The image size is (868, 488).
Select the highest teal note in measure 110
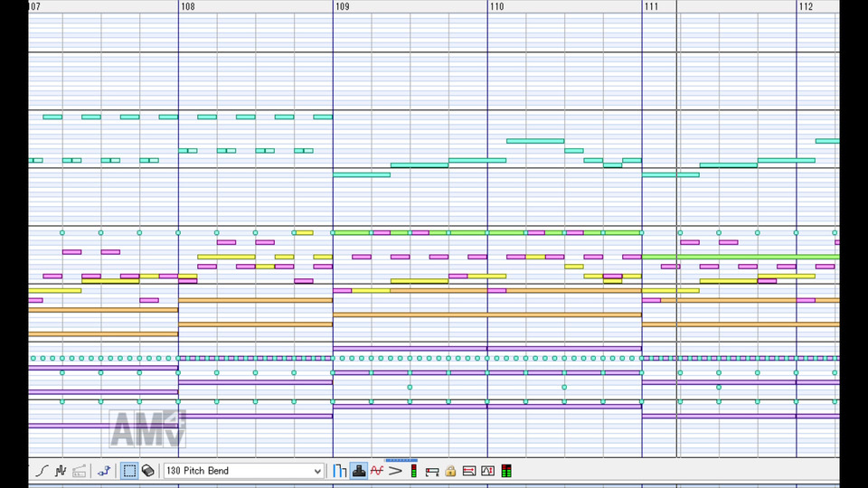coord(535,141)
